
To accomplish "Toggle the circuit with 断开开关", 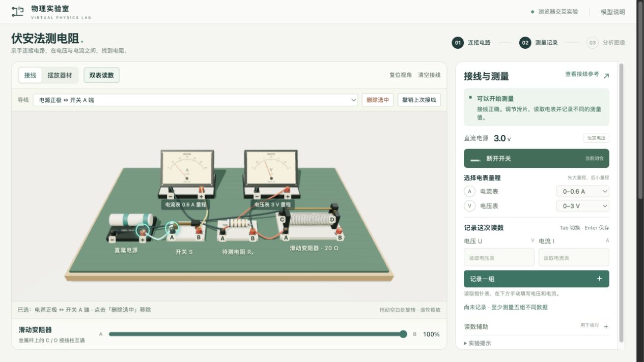I will coord(536,158).
